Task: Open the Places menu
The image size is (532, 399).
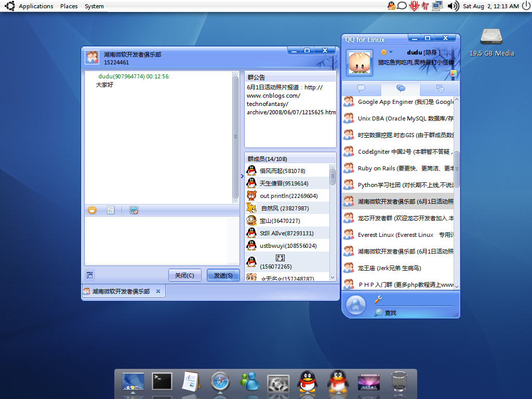Action: click(69, 6)
